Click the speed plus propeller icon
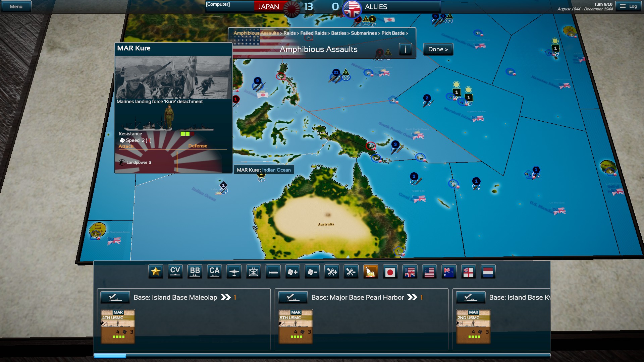The image size is (644, 362). [292, 272]
